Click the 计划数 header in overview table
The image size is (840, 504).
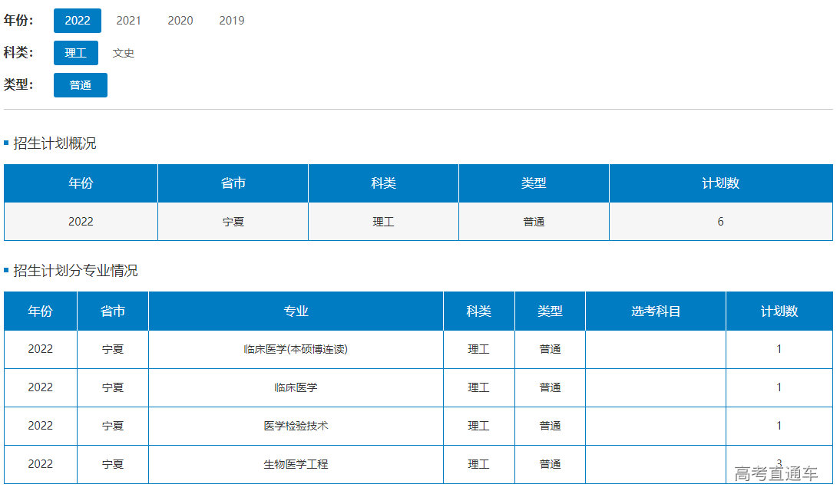[x=720, y=183]
